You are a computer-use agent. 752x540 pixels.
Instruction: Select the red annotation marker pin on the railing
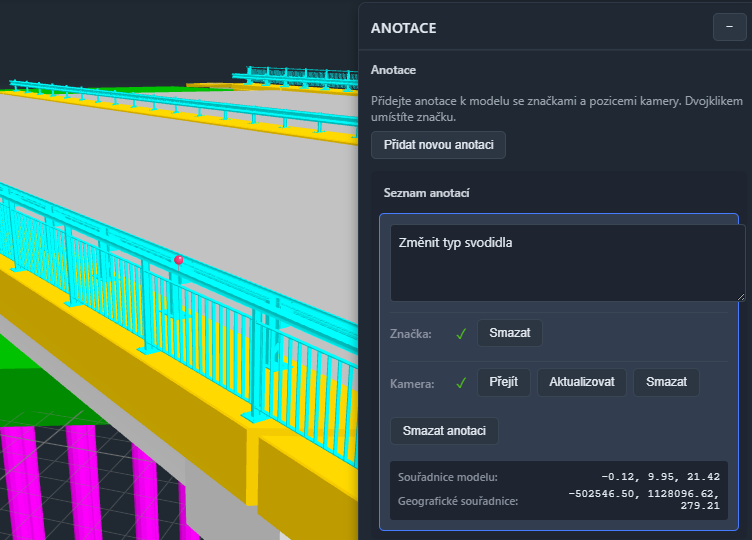[179, 260]
